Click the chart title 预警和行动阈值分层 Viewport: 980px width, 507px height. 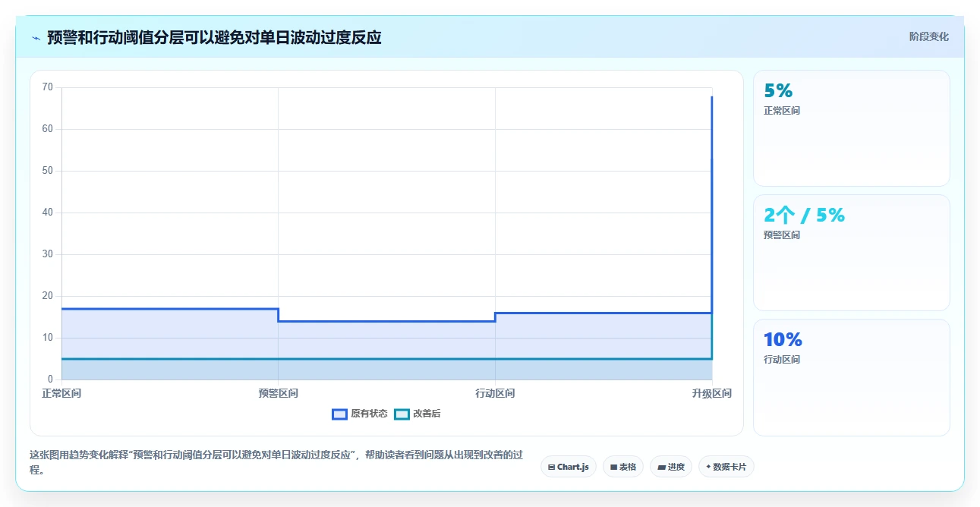[x=214, y=37]
